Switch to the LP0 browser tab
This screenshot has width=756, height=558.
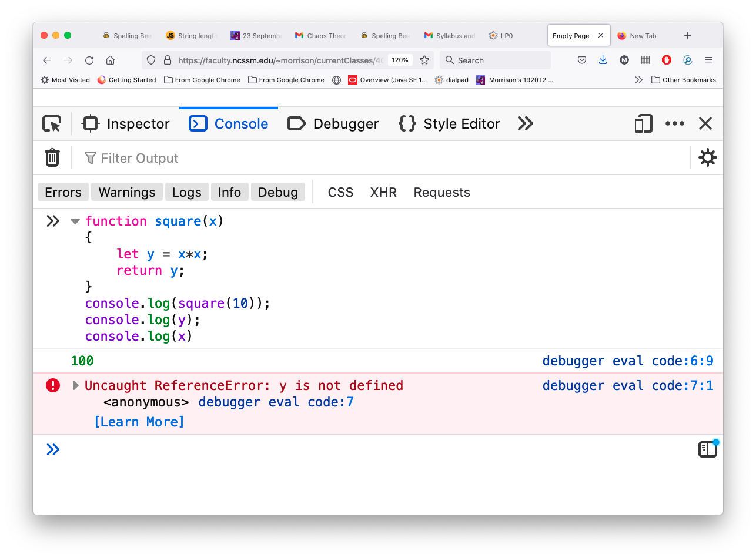(501, 36)
